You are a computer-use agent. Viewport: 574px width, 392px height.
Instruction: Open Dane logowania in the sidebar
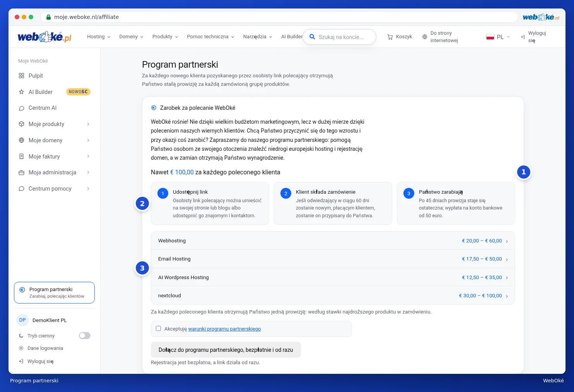pos(41,348)
